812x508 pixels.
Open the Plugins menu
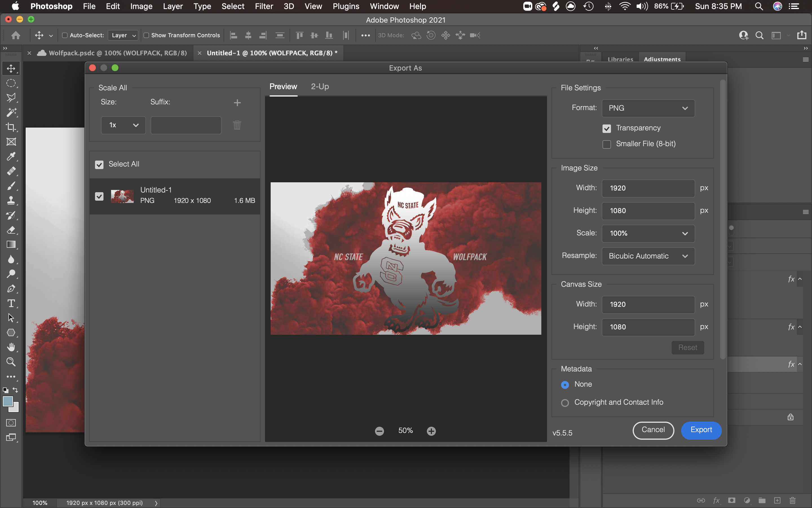pyautogui.click(x=346, y=6)
